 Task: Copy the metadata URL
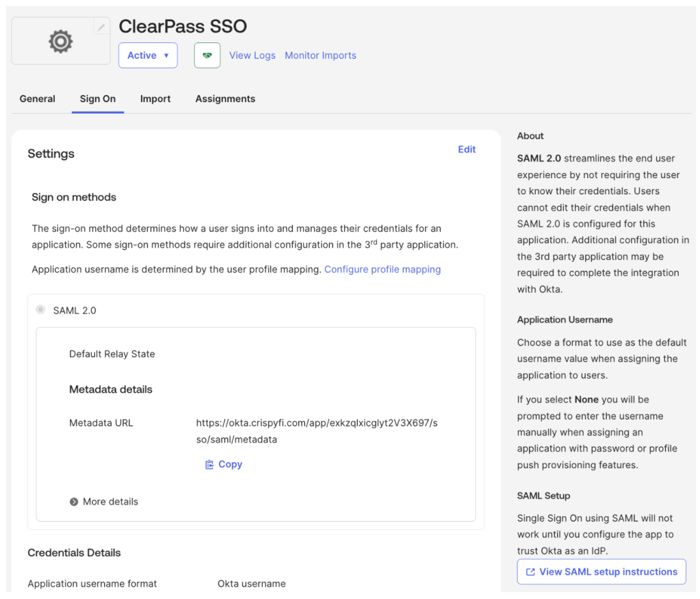pos(224,464)
